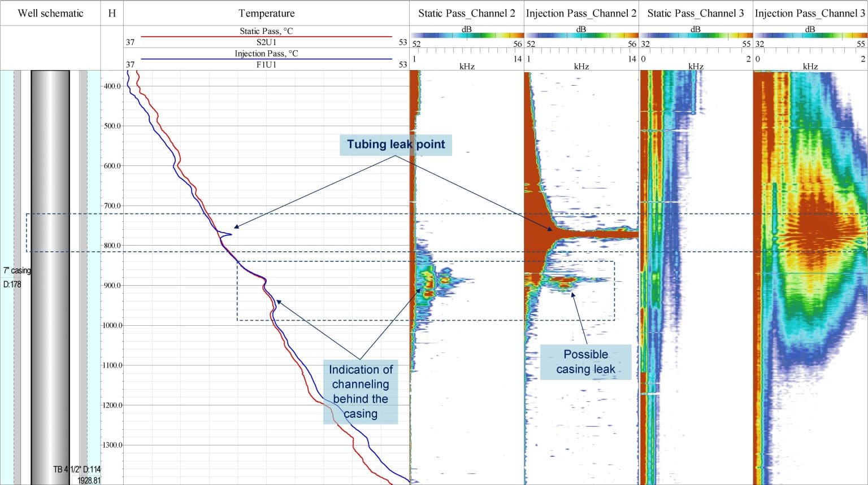The height and width of the screenshot is (485, 868).
Task: Click the Possible casing leak annotation
Action: click(585, 362)
